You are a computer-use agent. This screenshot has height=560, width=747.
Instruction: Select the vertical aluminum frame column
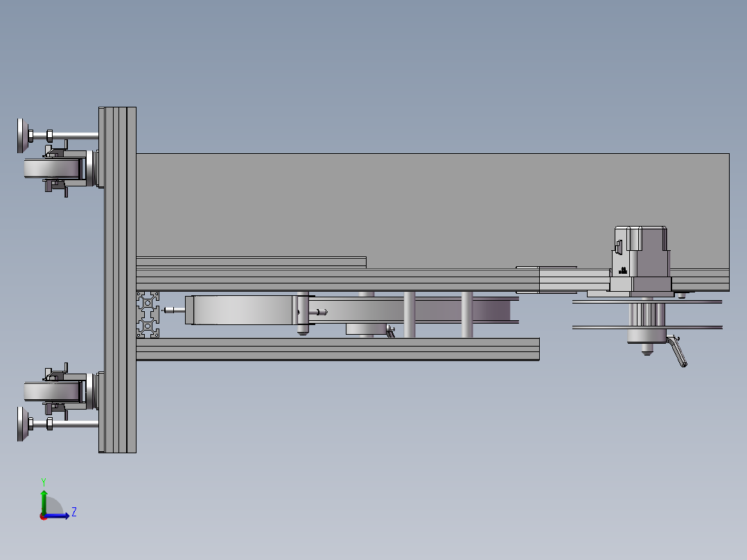pyautogui.click(x=117, y=280)
